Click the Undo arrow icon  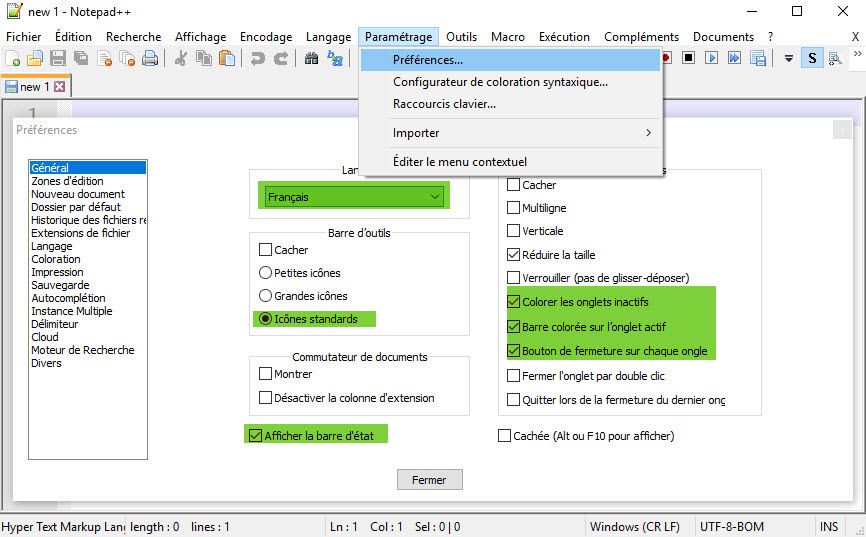click(x=257, y=58)
